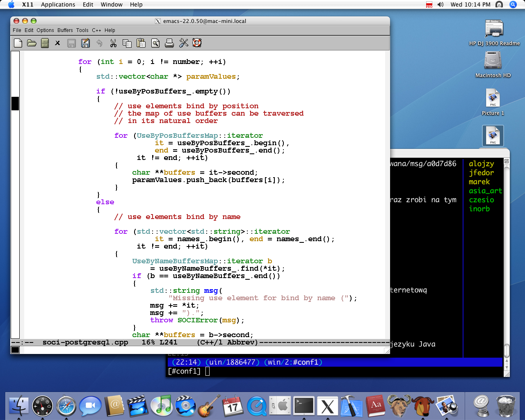Search with the magnifier document icon
The image size is (525, 420).
[155, 43]
